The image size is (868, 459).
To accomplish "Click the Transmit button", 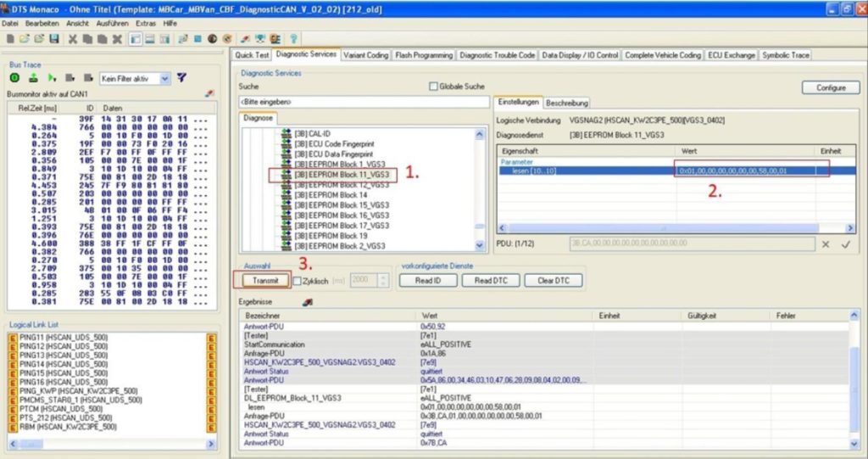I will coord(265,281).
